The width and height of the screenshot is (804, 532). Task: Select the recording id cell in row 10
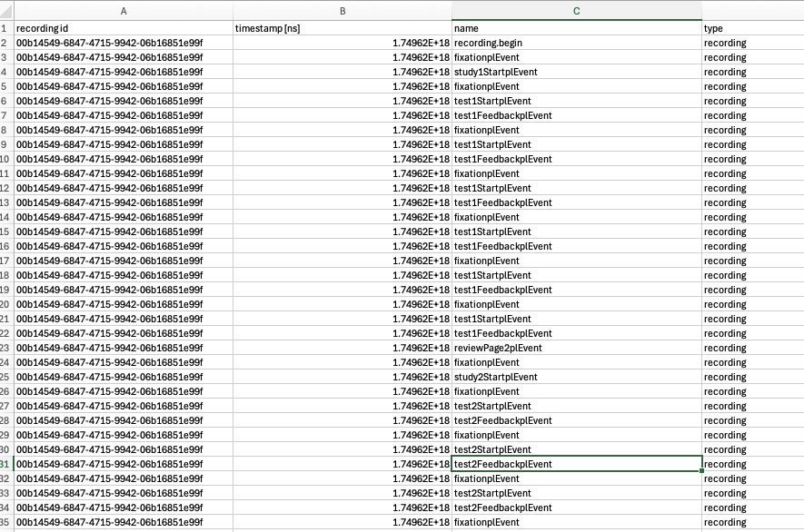(123, 159)
